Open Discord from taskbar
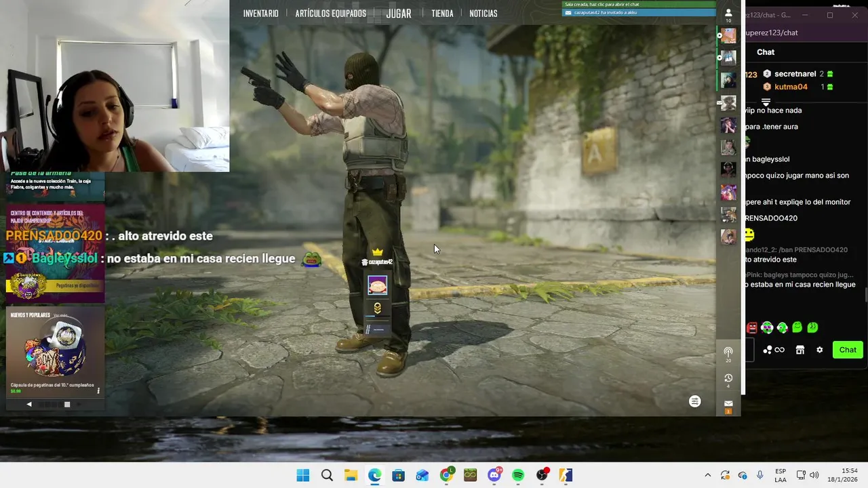Image resolution: width=868 pixels, height=488 pixels. tap(494, 475)
